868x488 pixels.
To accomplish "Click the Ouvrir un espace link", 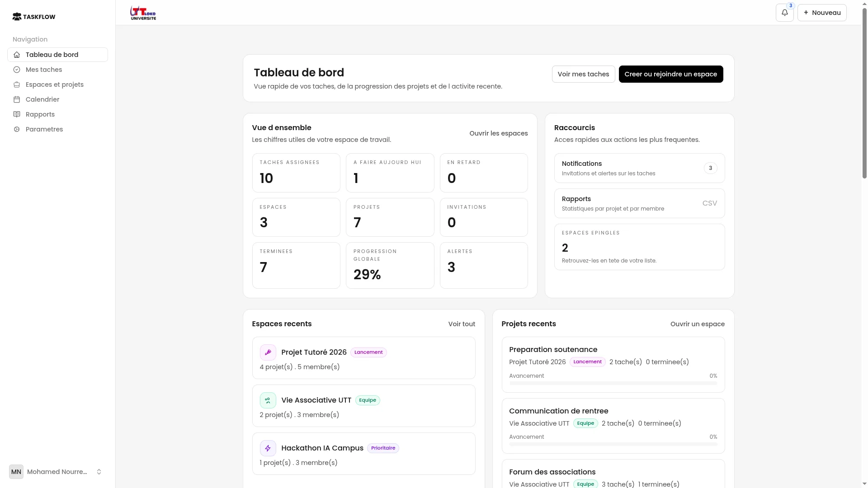I will [x=698, y=324].
